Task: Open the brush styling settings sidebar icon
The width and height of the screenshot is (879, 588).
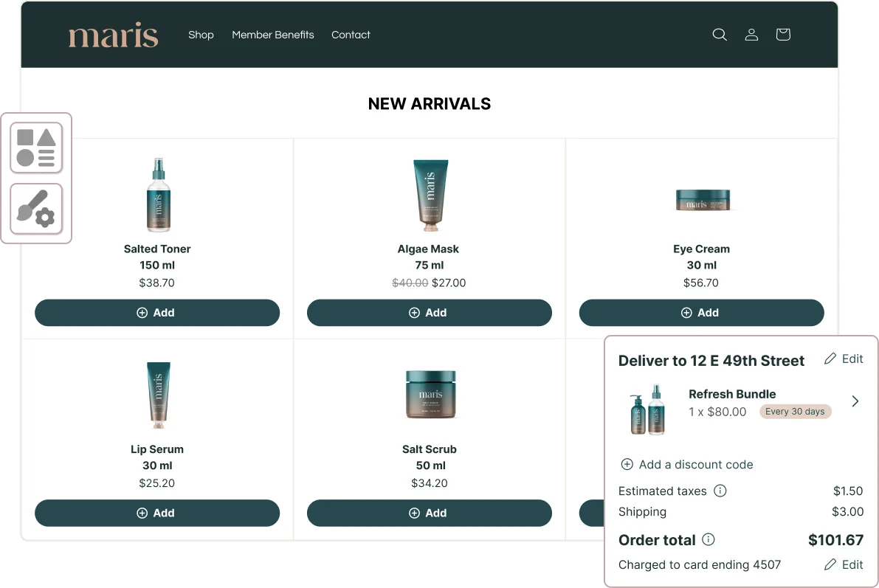Action: [35, 209]
